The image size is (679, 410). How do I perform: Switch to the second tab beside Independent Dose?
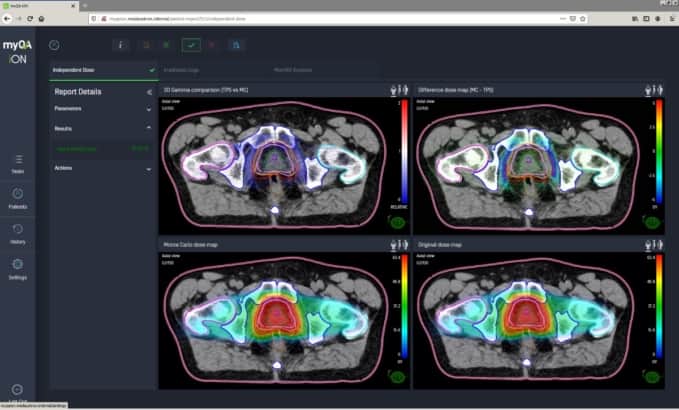tap(184, 70)
